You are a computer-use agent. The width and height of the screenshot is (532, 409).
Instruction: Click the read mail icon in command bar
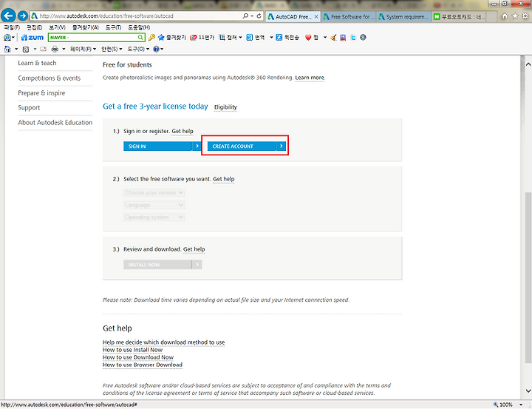click(43, 50)
